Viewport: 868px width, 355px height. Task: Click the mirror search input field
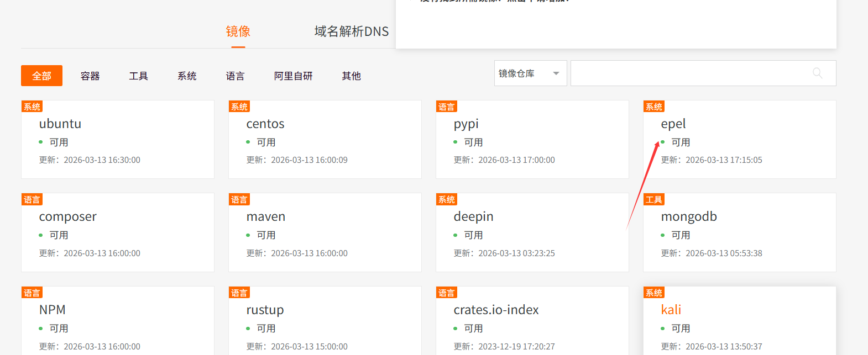(x=703, y=73)
